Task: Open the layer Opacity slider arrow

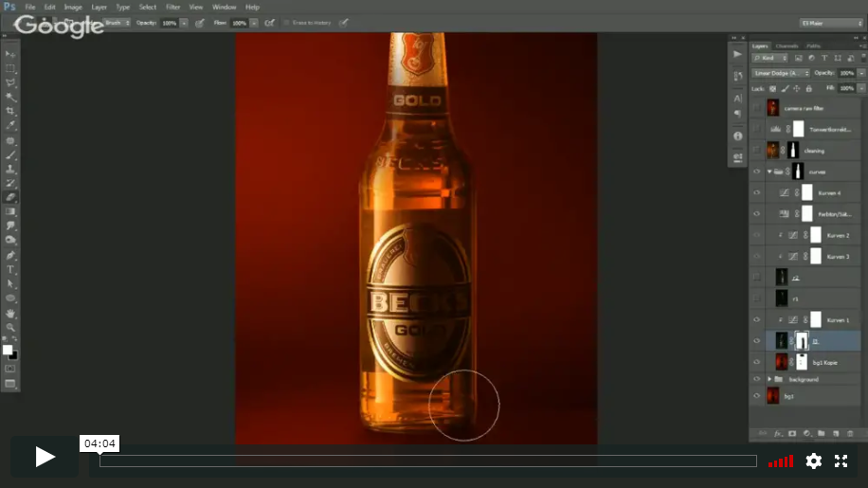Action: 861,73
